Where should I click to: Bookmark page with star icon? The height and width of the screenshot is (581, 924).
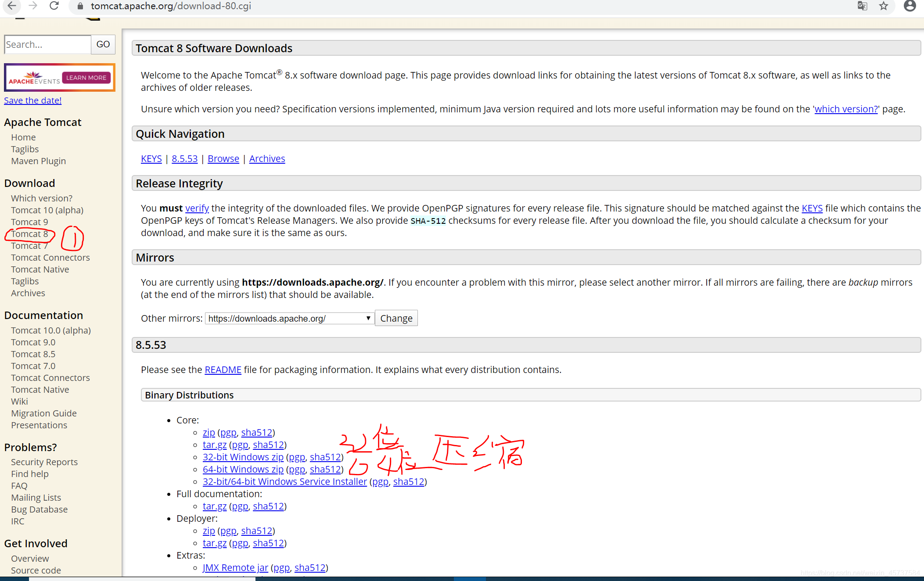884,6
